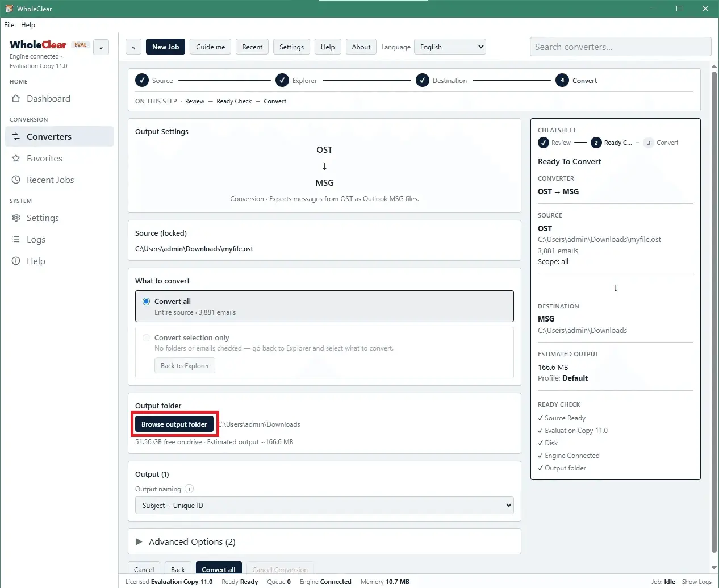The height and width of the screenshot is (588, 719).
Task: Click the Guide me toolbar button
Action: coord(210,47)
